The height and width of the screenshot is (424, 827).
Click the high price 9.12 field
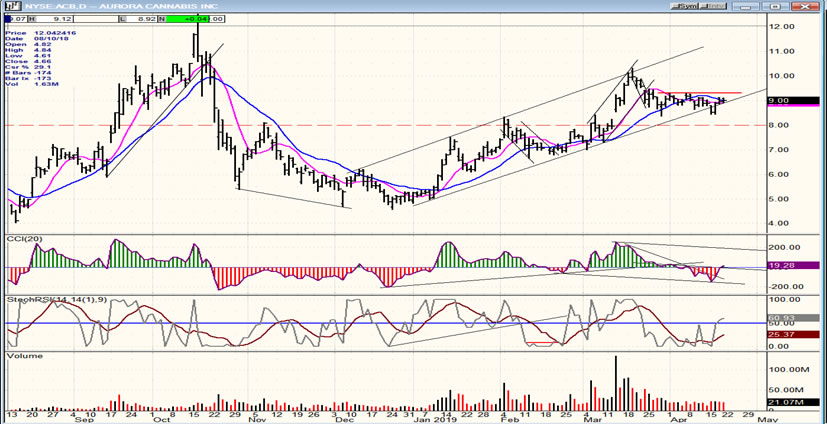(60, 18)
